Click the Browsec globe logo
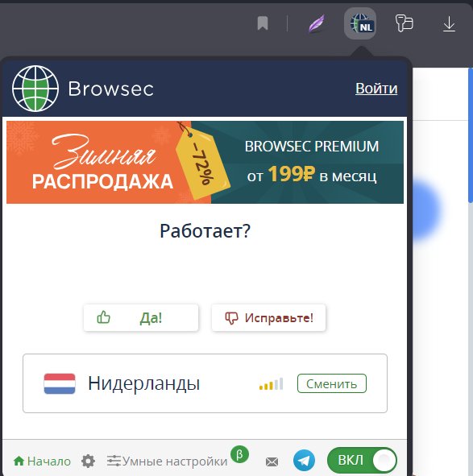This screenshot has height=476, width=473. pos(35,89)
